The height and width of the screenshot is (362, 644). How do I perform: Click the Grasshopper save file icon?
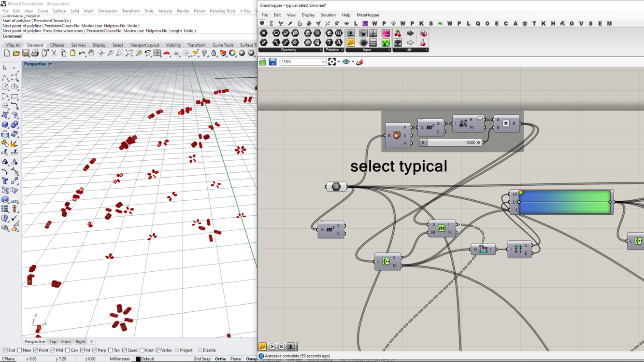272,62
